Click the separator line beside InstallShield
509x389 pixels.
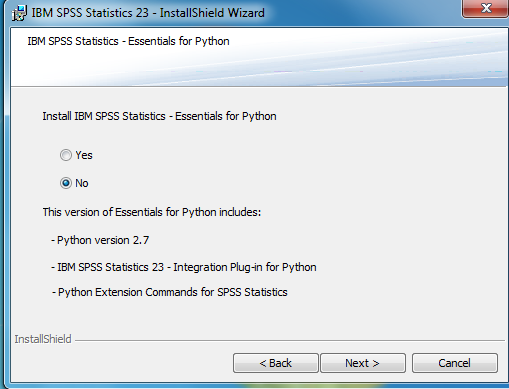point(290,340)
